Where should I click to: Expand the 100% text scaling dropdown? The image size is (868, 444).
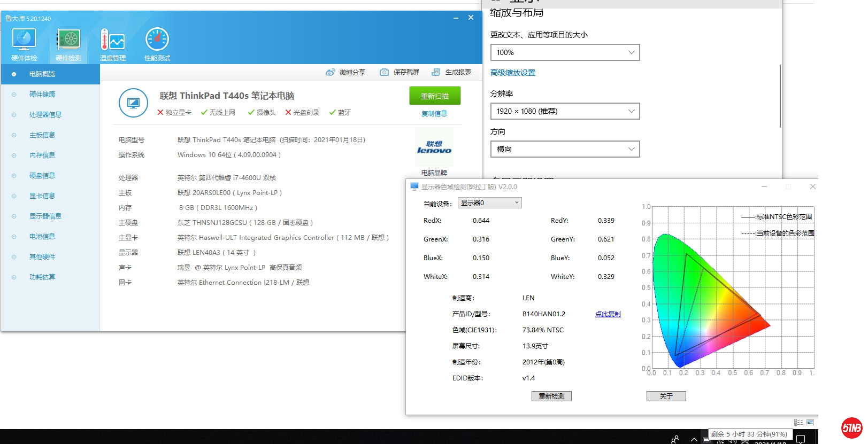pos(565,52)
